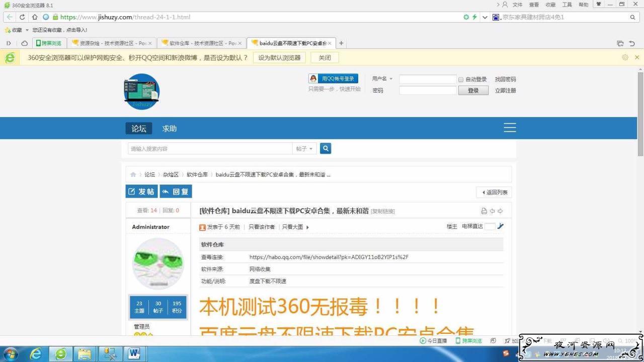Click the 关闭 button on notification bar
The height and width of the screenshot is (362, 644).
click(325, 57)
